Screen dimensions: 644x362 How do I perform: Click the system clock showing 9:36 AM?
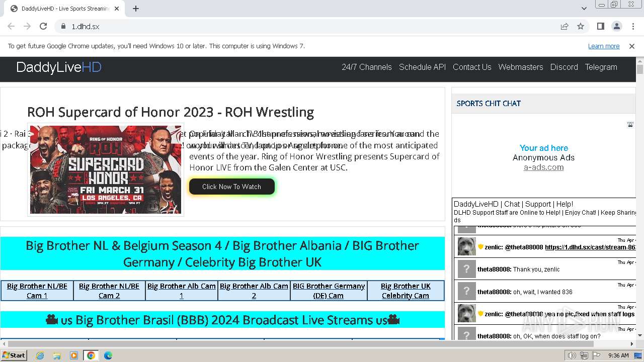(618, 355)
